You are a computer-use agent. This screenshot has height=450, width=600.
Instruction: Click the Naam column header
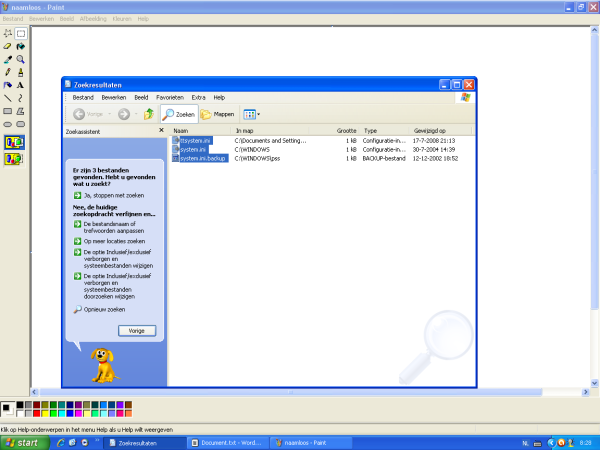point(201,130)
